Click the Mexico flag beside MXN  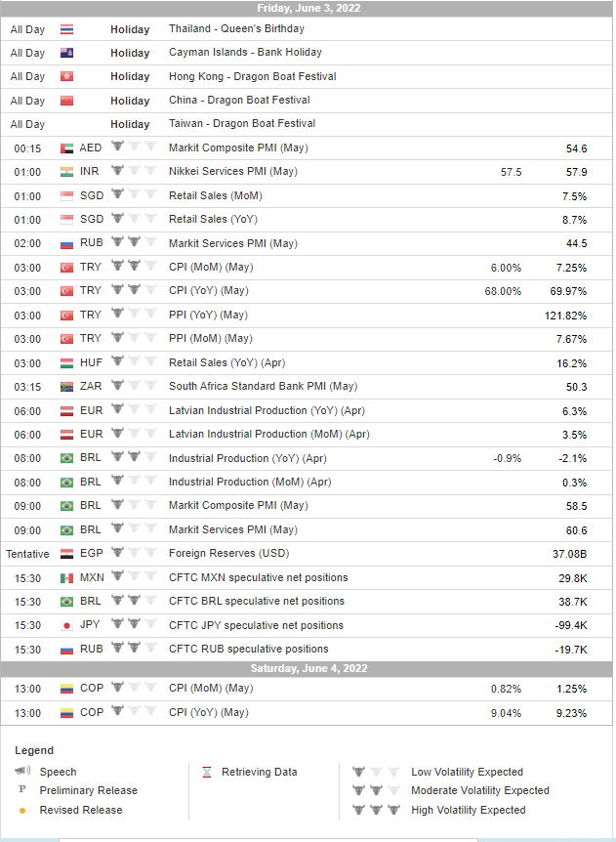[66, 578]
